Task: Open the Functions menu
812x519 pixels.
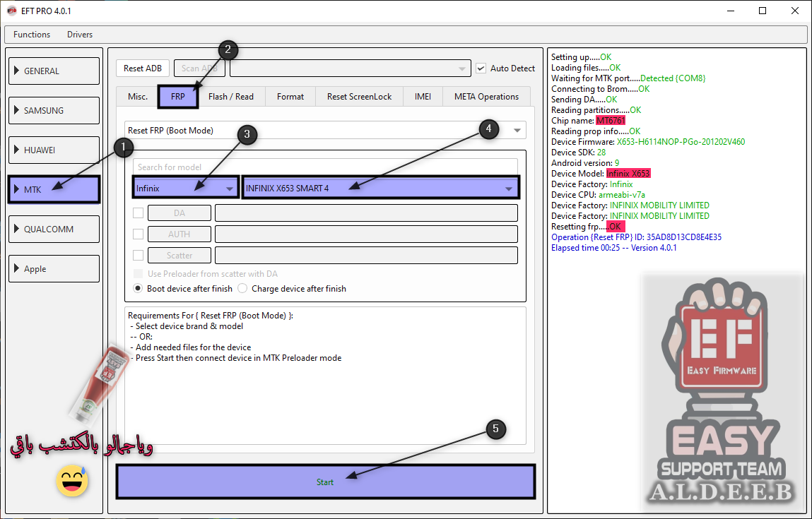Action: 32,35
